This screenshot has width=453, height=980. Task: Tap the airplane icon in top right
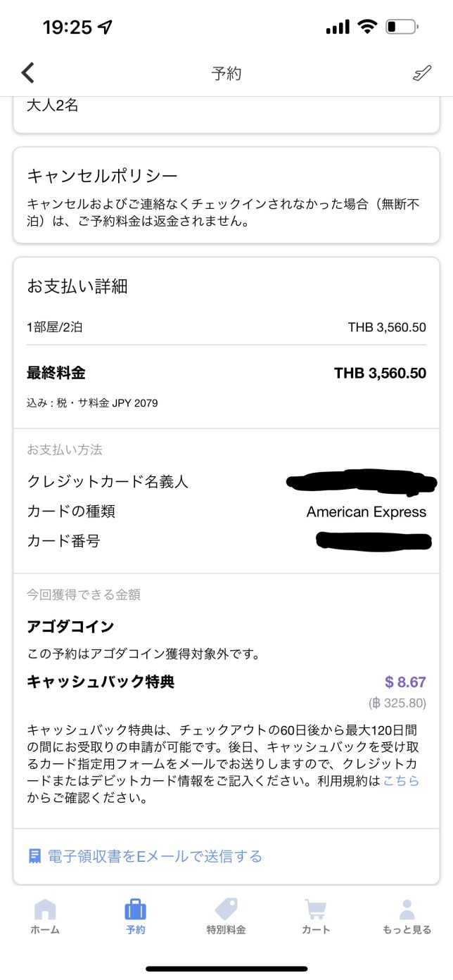click(x=421, y=72)
